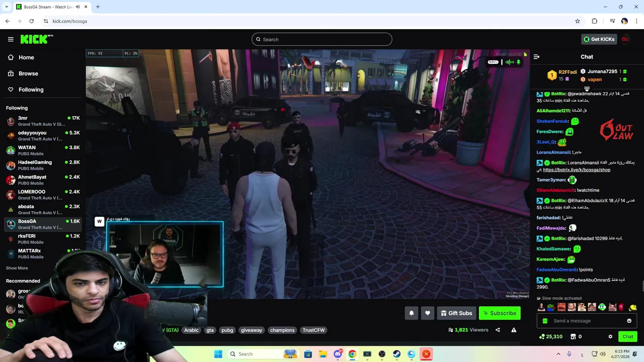Open aboata channel in sidebar
Screen dimensions: 644x362
coord(43,209)
